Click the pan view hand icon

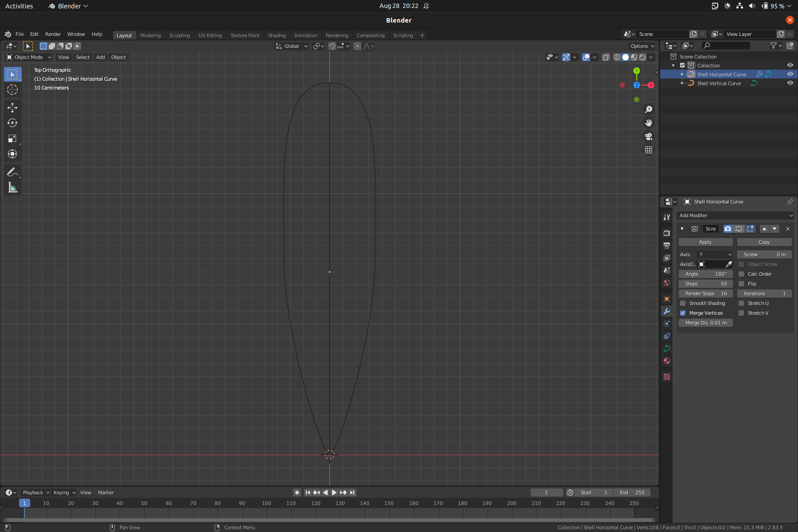pos(649,123)
